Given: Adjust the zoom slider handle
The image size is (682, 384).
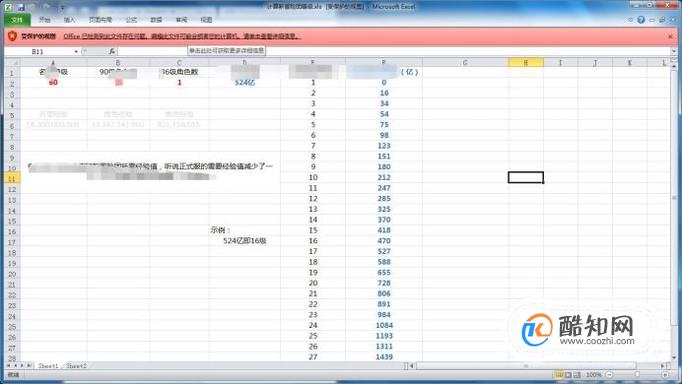Looking at the screenshot, I should click(x=637, y=374).
